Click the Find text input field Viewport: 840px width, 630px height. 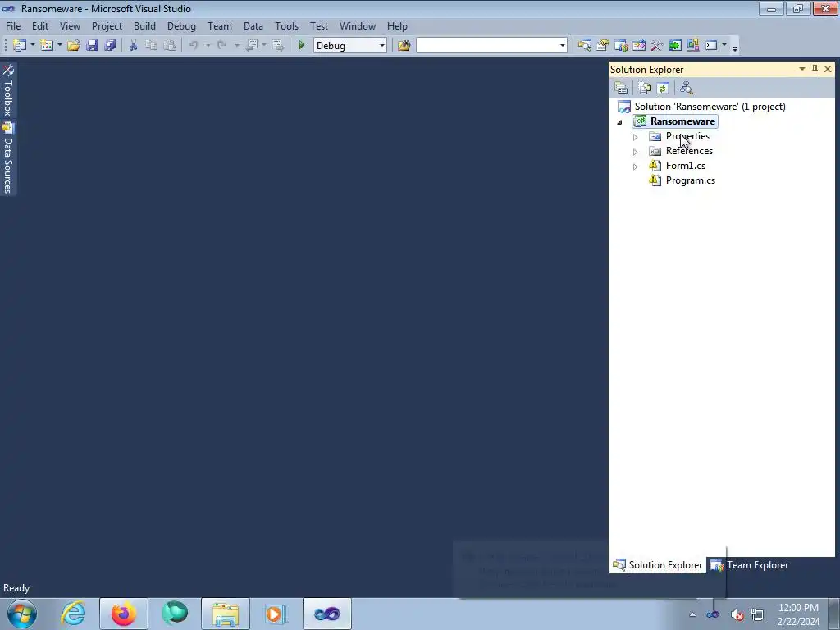tap(487, 46)
